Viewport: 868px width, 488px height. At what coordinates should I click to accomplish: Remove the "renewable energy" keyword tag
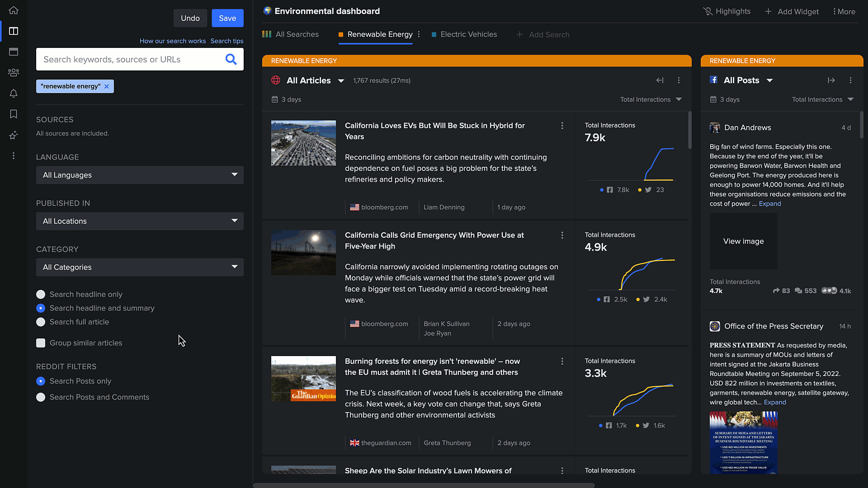(107, 86)
